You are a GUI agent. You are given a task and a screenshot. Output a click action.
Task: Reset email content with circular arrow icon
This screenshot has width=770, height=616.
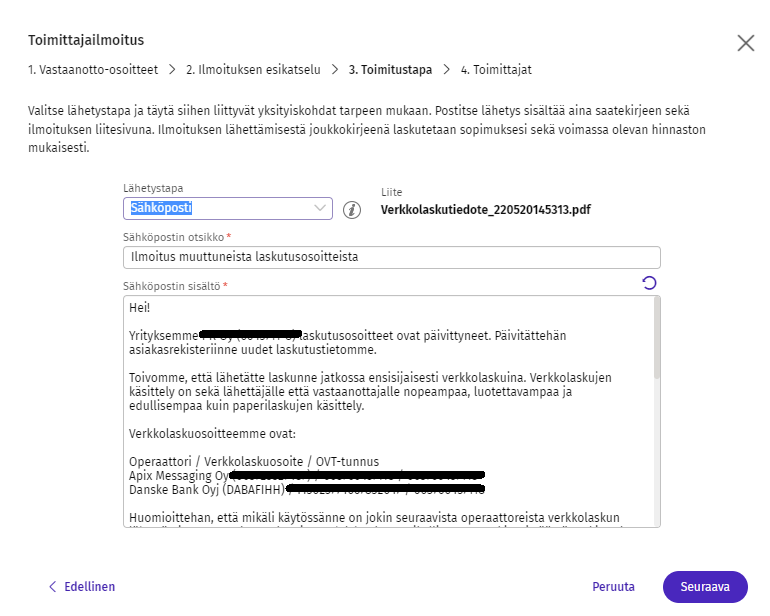click(649, 283)
